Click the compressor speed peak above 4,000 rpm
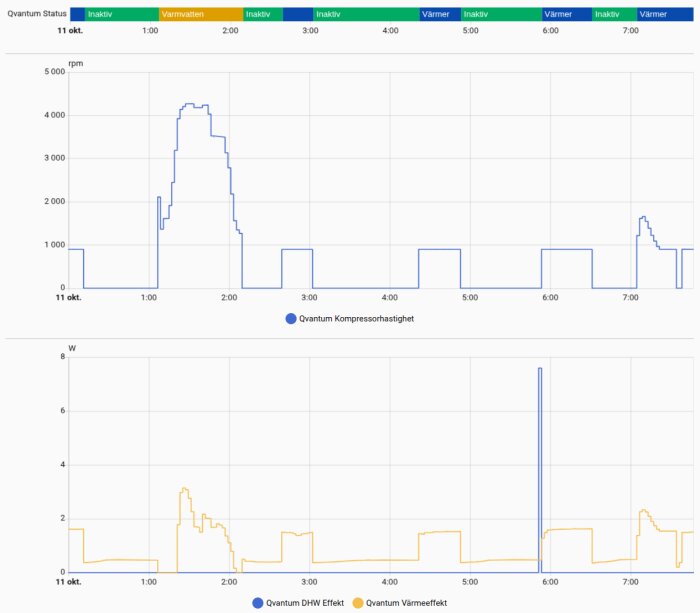 (x=188, y=104)
